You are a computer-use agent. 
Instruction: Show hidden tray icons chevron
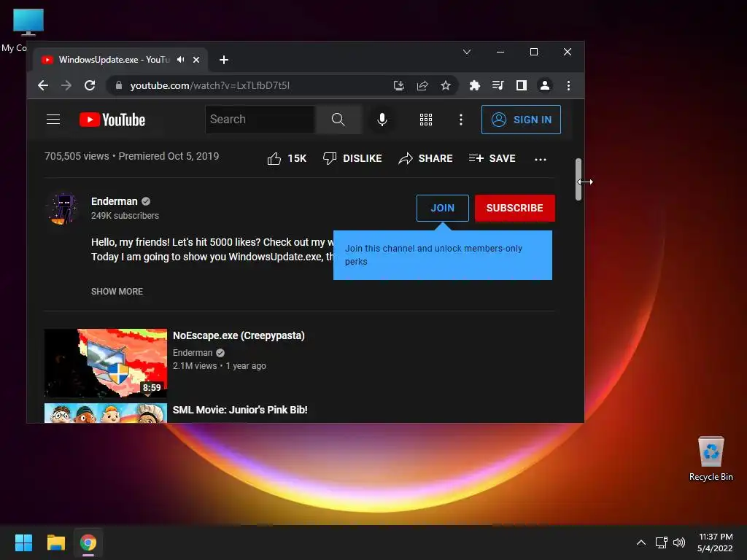pyautogui.click(x=641, y=542)
